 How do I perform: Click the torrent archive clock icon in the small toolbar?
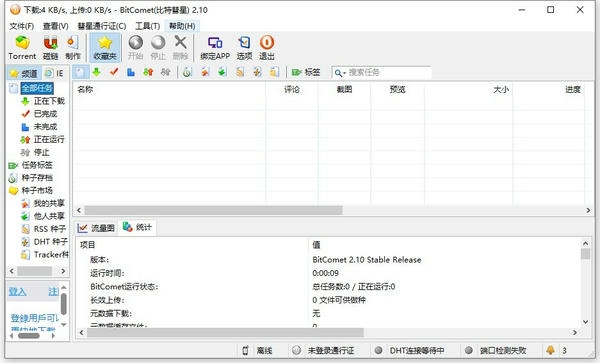(187, 72)
